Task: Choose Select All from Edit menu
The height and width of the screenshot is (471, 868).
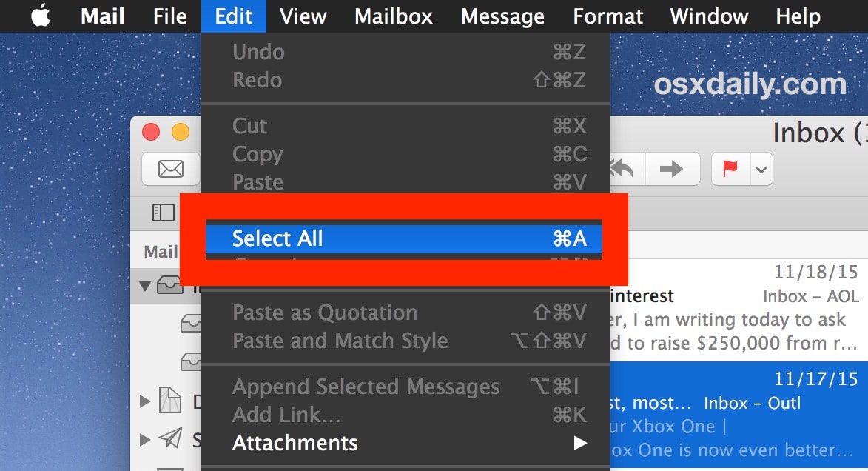Action: (x=403, y=238)
